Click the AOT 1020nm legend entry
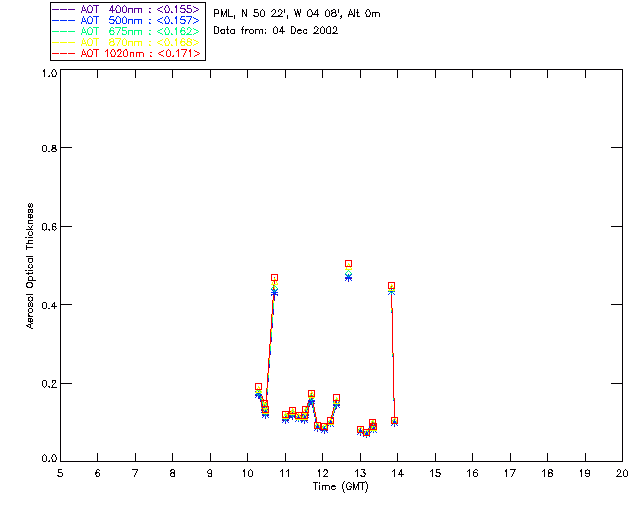Screen dimensions: 640x512 [x=126, y=53]
